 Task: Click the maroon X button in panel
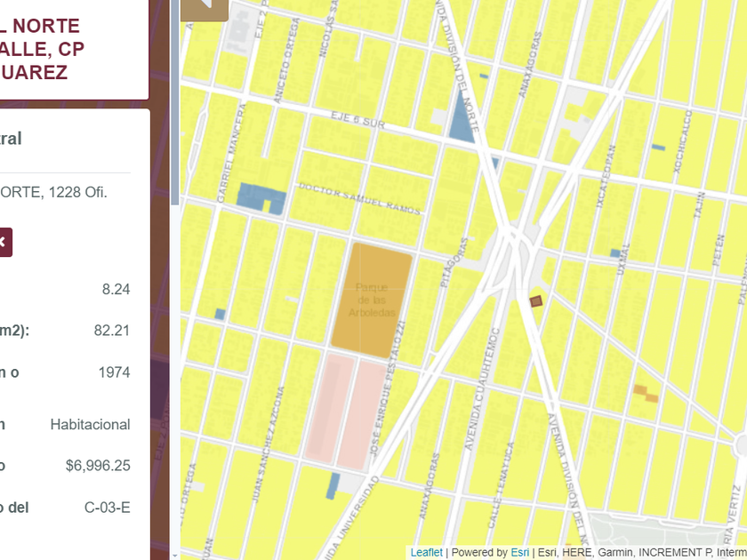4,242
